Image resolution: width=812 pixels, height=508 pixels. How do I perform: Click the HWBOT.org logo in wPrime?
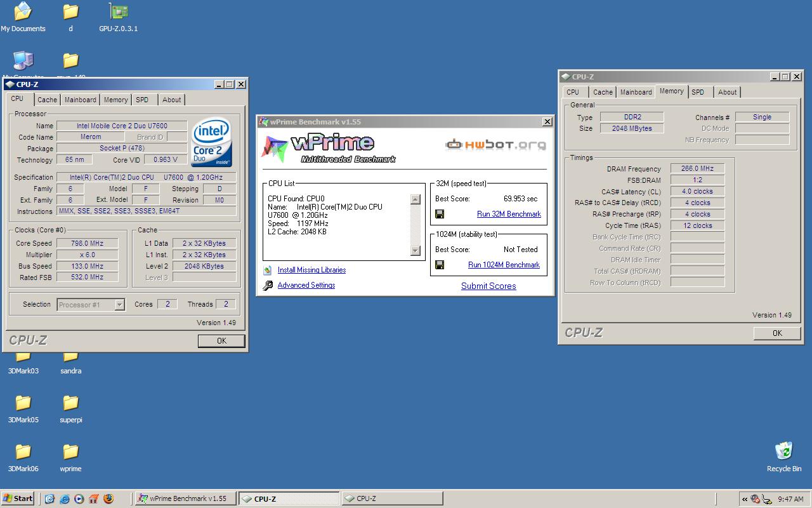tap(495, 145)
